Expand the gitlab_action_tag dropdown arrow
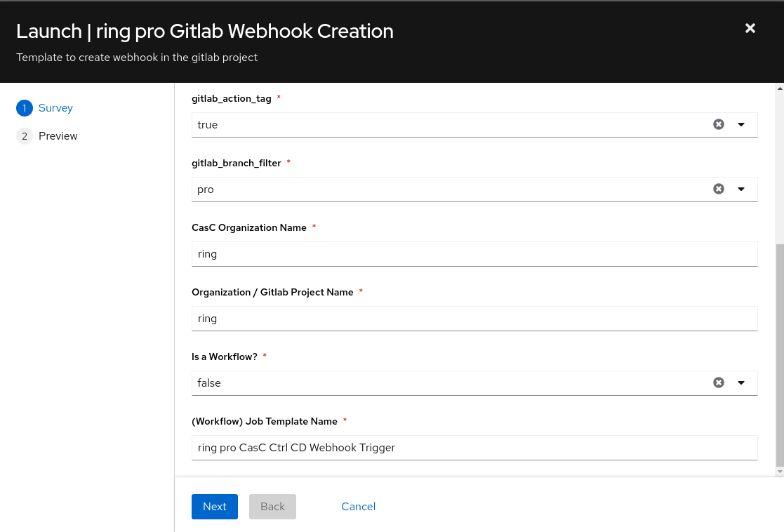The image size is (784, 532). 741,124
